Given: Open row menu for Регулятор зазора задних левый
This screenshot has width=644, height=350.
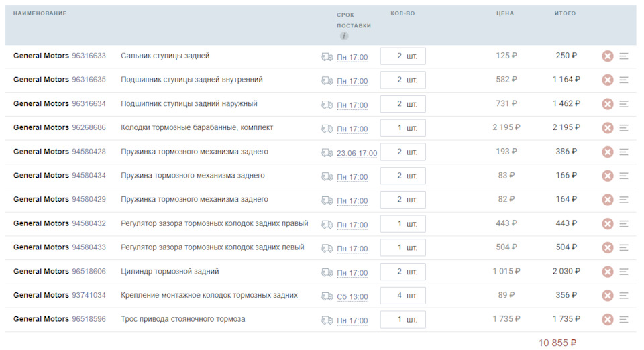Looking at the screenshot, I should pos(624,248).
